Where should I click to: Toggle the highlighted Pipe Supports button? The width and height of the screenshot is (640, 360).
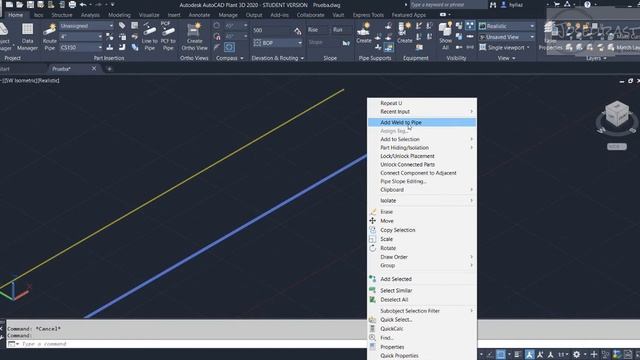click(389, 48)
